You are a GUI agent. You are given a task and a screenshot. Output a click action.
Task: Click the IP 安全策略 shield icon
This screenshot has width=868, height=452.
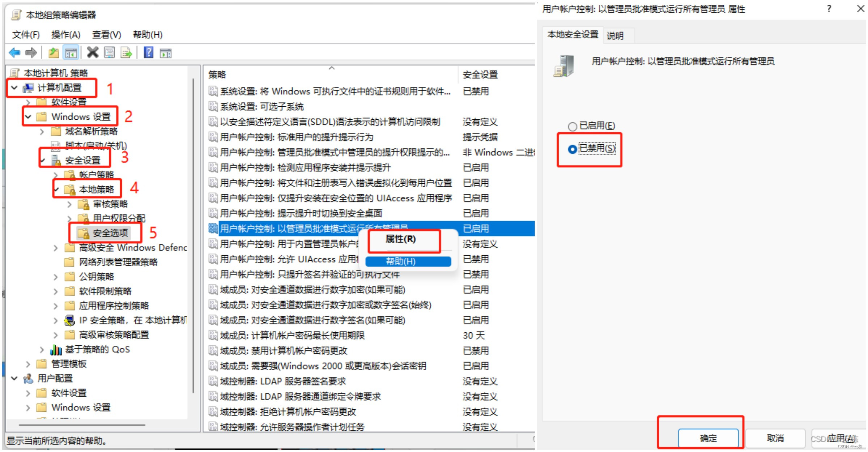point(69,320)
